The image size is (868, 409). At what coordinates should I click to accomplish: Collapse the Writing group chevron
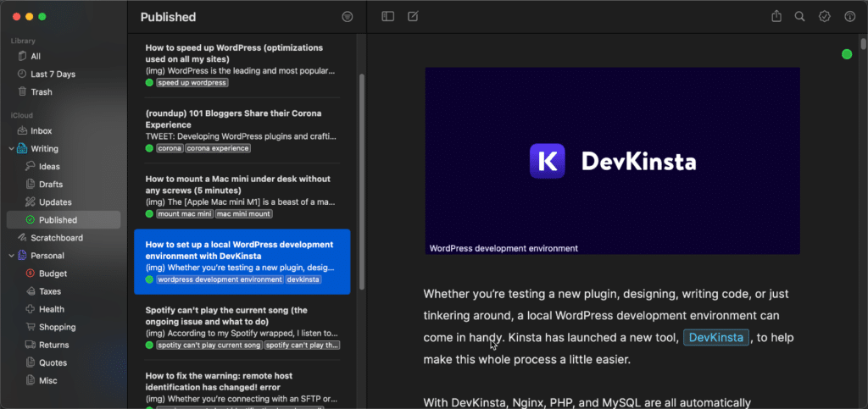point(10,149)
